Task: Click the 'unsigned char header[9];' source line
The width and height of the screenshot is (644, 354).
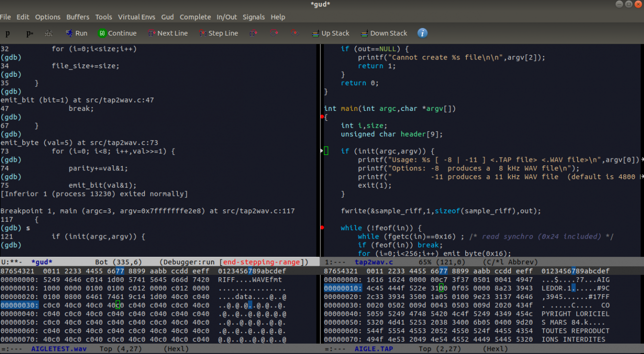Action: (x=392, y=134)
